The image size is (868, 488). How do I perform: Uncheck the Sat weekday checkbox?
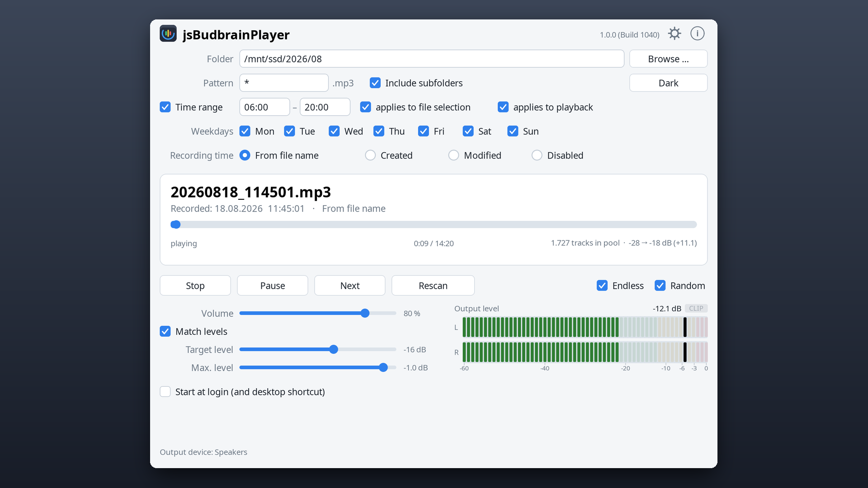point(468,131)
